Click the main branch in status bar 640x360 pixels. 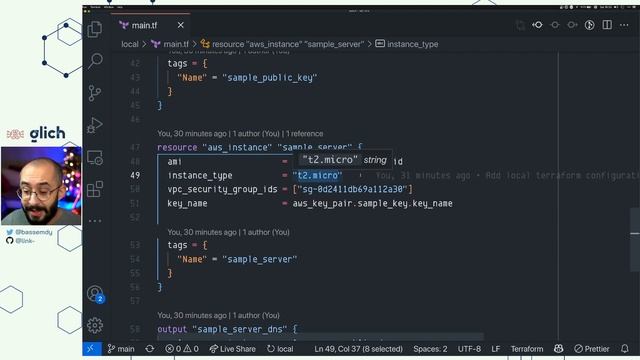point(121,349)
